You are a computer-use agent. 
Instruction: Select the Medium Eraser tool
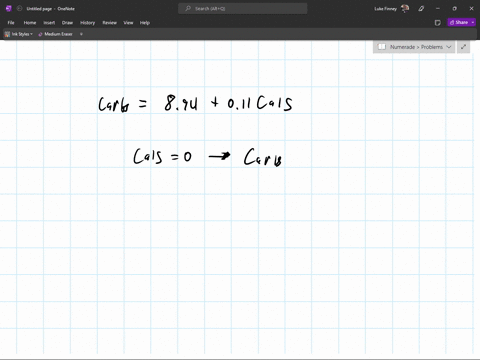click(x=55, y=34)
